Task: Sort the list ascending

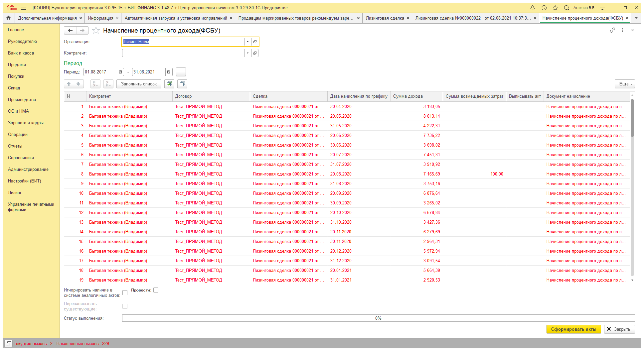Action: tap(95, 84)
